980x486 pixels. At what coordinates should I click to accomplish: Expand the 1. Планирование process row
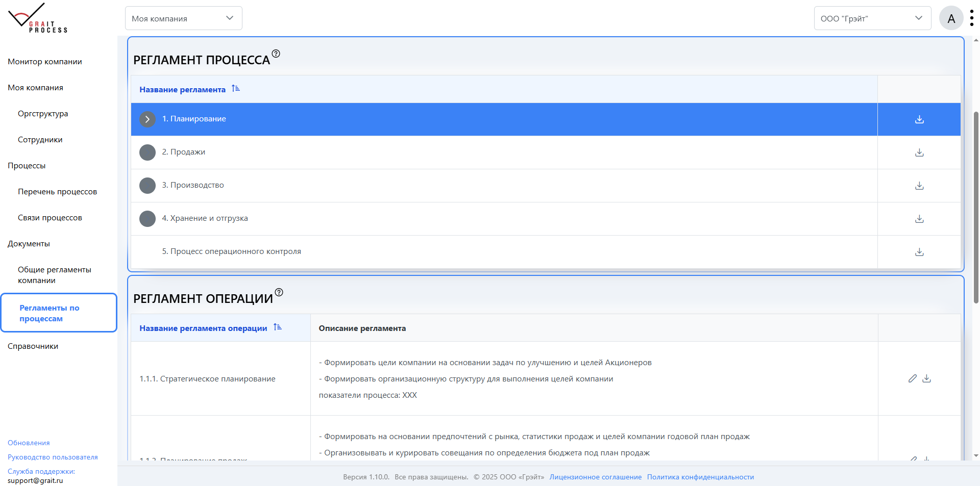[148, 119]
